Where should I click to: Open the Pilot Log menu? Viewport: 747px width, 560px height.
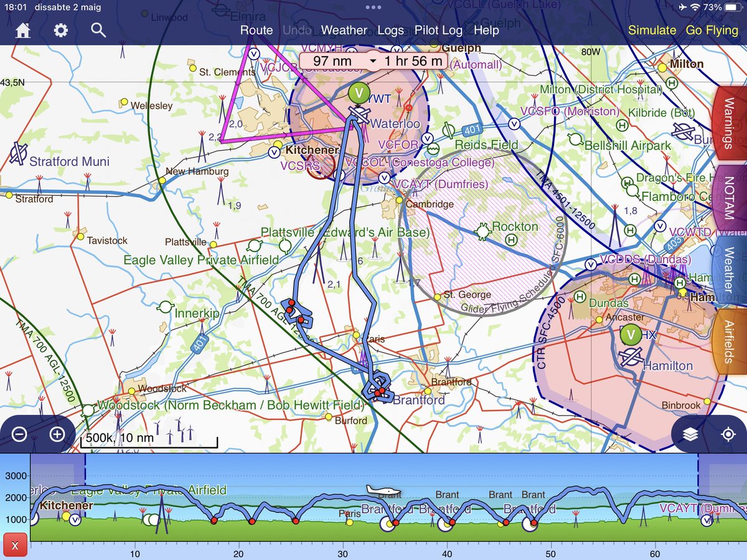(439, 30)
